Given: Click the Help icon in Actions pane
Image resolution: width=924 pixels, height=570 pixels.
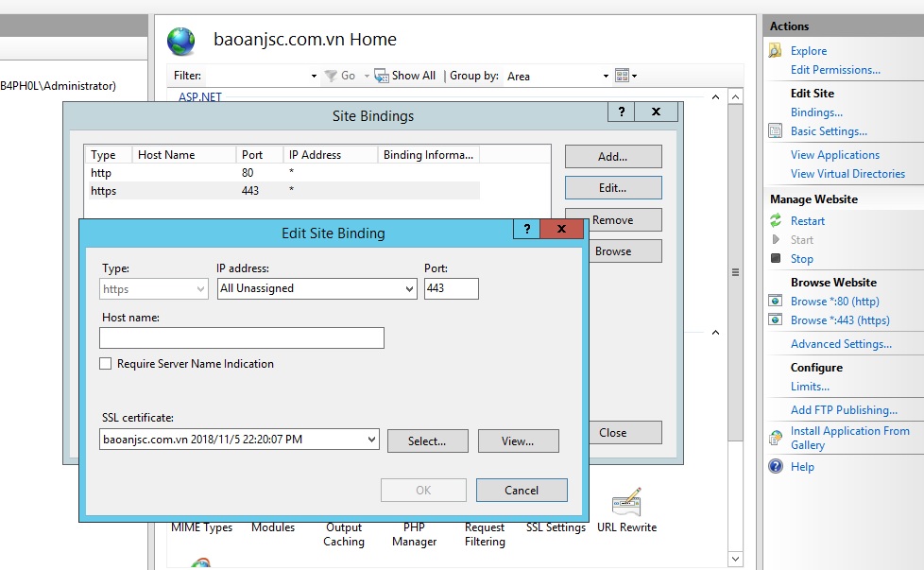Looking at the screenshot, I should click(x=776, y=467).
